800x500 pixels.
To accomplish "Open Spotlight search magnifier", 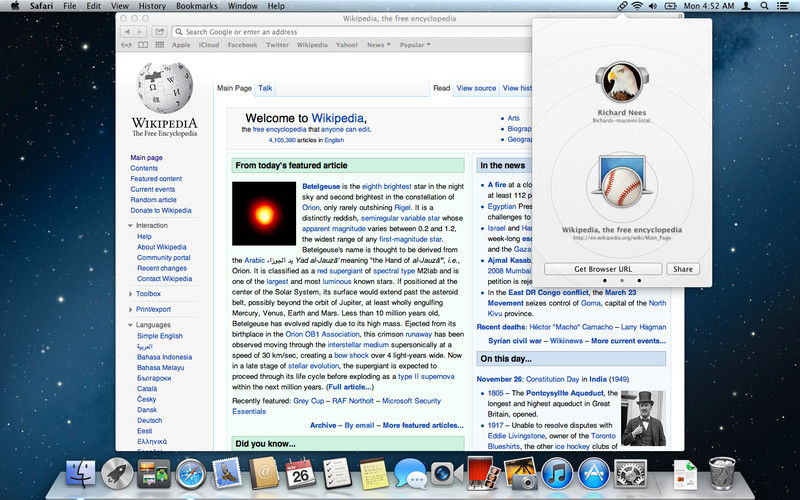I will tap(764, 6).
